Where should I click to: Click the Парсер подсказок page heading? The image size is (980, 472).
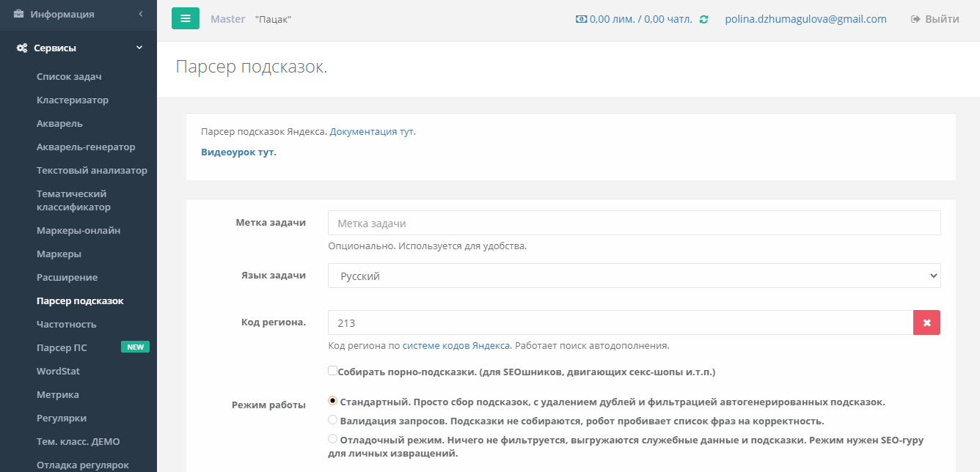click(x=252, y=67)
